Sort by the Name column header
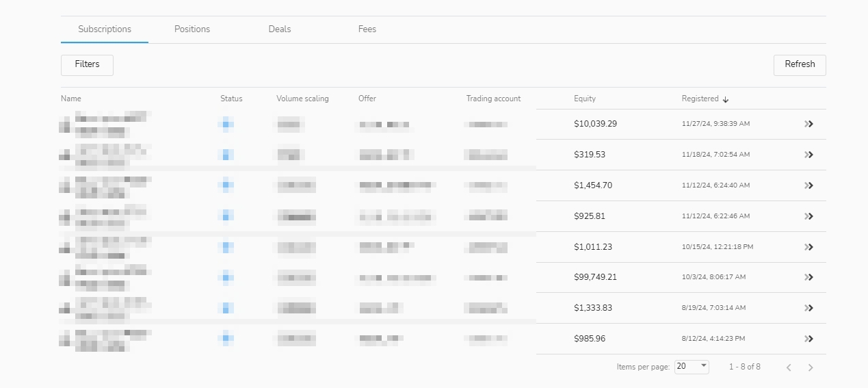The width and height of the screenshot is (868, 388). click(71, 99)
